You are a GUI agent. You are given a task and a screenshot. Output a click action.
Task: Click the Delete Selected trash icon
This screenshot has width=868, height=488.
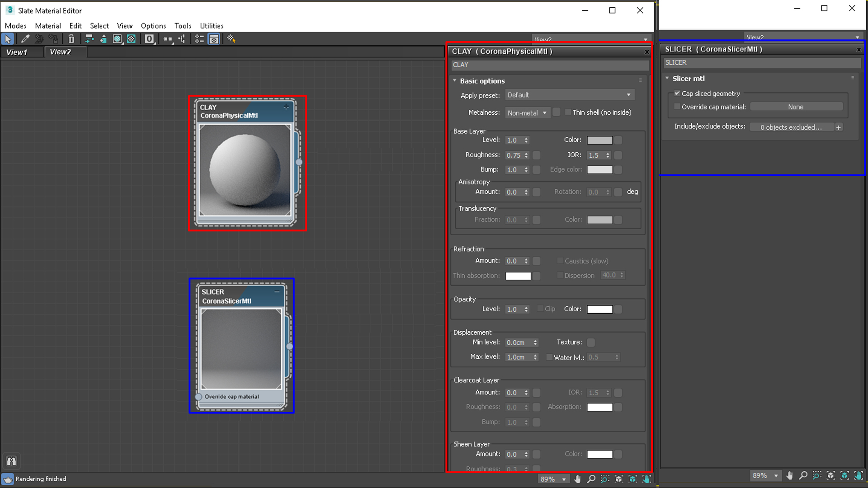[x=71, y=39]
